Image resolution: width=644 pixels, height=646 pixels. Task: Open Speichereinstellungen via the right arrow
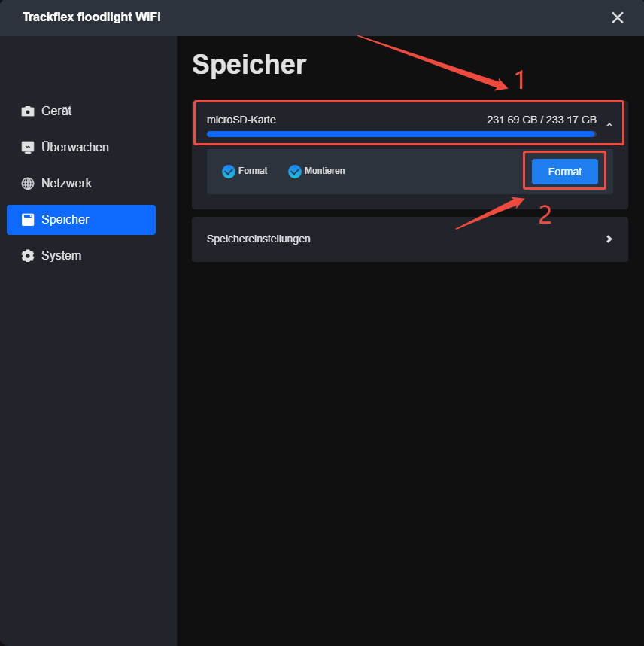click(x=609, y=239)
